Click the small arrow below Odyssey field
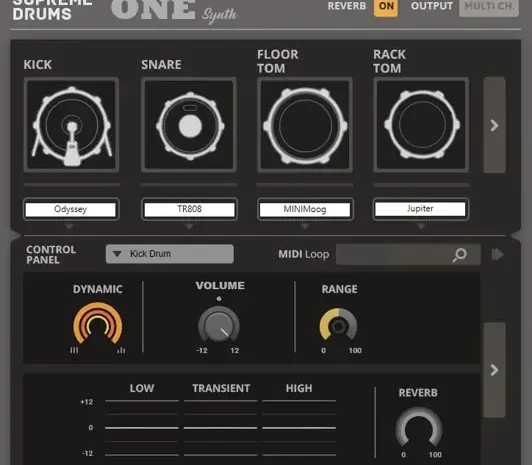 (69, 226)
